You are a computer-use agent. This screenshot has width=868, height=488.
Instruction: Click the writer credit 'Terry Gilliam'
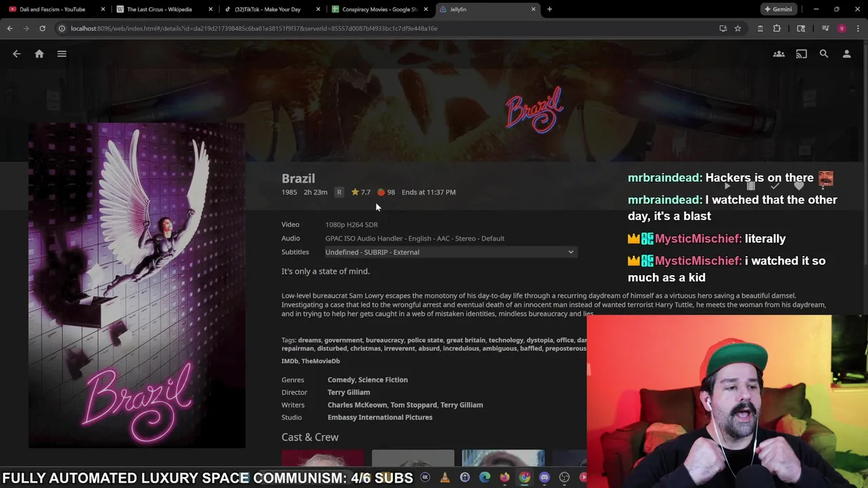point(462,405)
